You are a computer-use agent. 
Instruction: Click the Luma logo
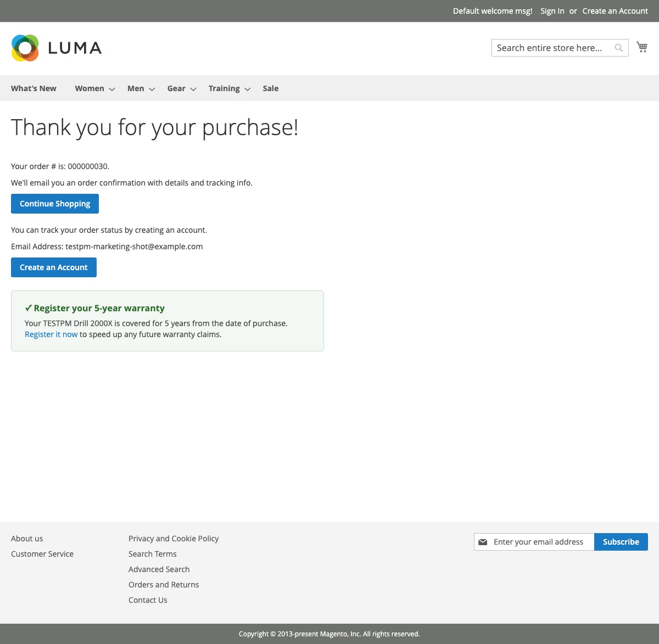tap(57, 48)
